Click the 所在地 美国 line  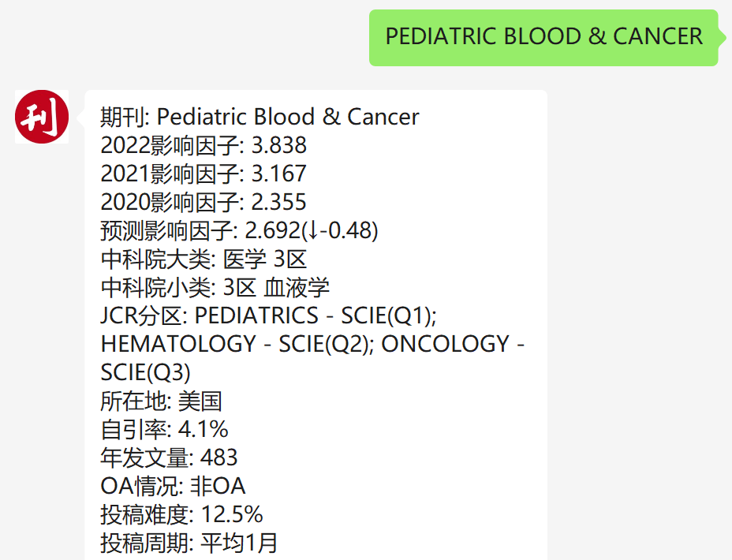pos(161,401)
